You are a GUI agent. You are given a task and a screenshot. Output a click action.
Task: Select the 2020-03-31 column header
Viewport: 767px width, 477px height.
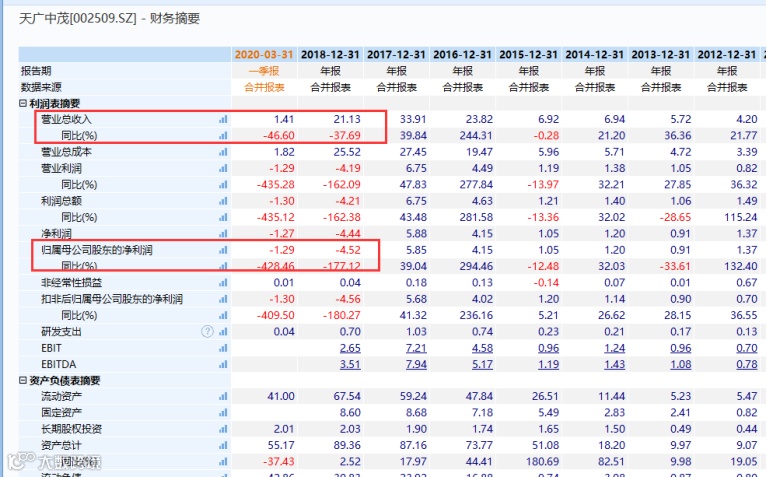tap(264, 54)
